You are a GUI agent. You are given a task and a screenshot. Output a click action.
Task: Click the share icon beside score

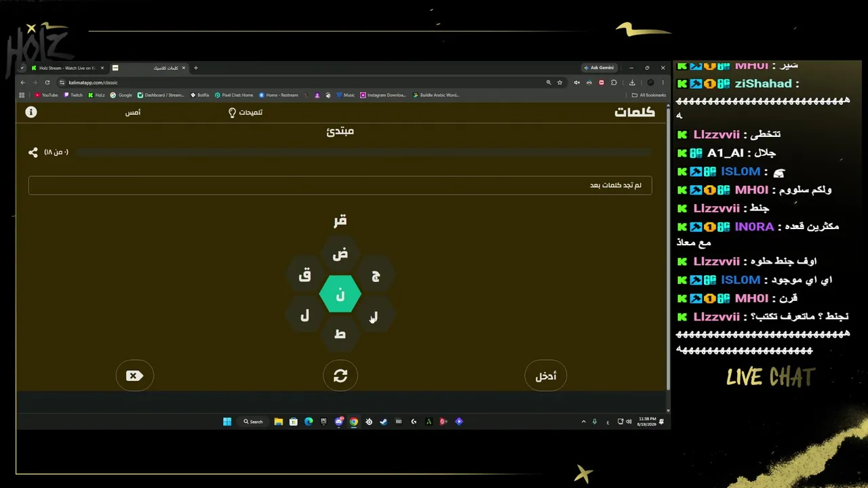tap(33, 152)
